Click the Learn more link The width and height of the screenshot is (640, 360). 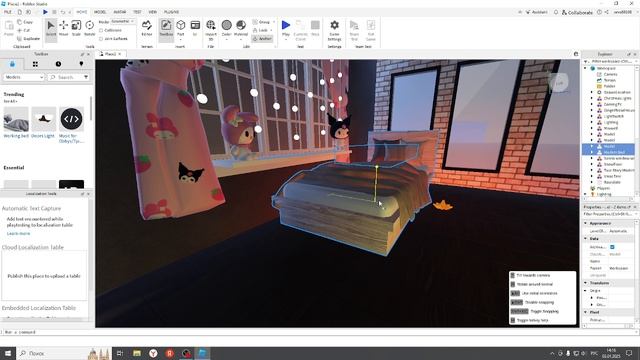pos(18,233)
